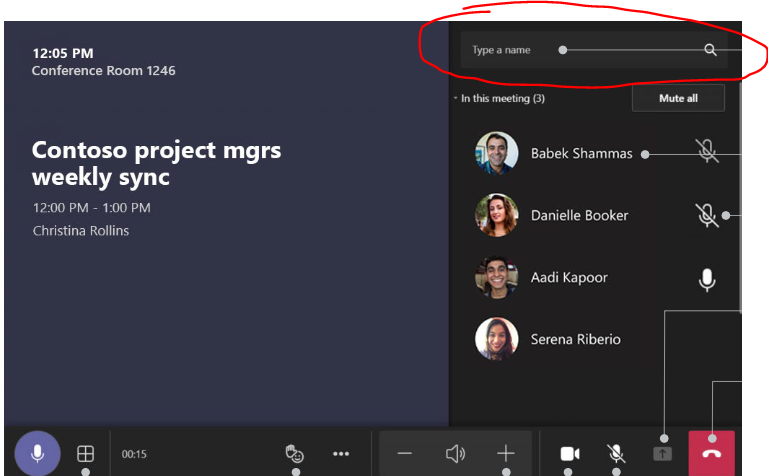
Task: Click the Mute all button
Action: tap(678, 98)
